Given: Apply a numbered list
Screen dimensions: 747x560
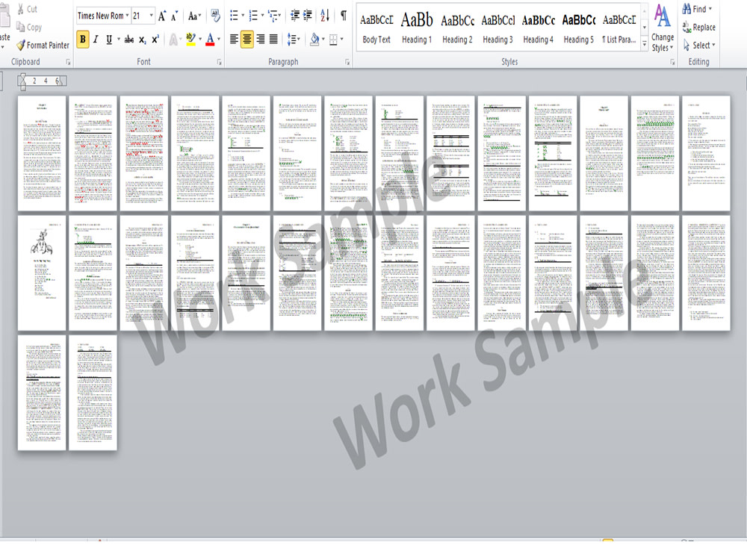Looking at the screenshot, I should tap(253, 16).
